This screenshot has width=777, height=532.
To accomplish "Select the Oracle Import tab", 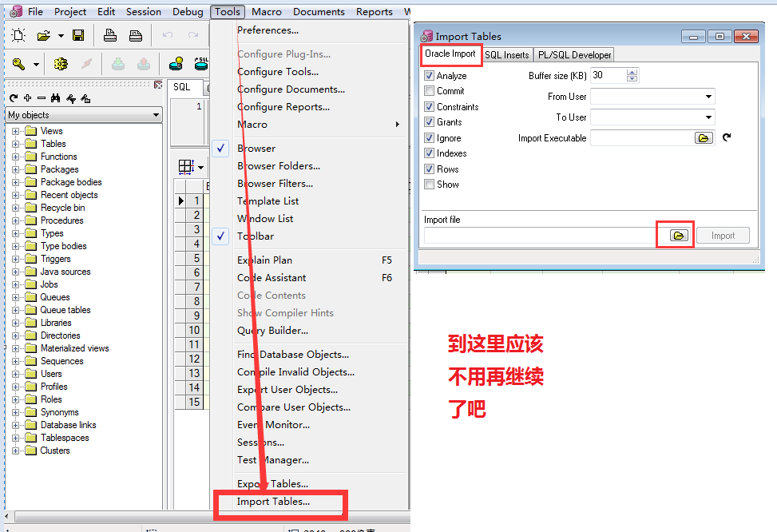I will pos(450,54).
